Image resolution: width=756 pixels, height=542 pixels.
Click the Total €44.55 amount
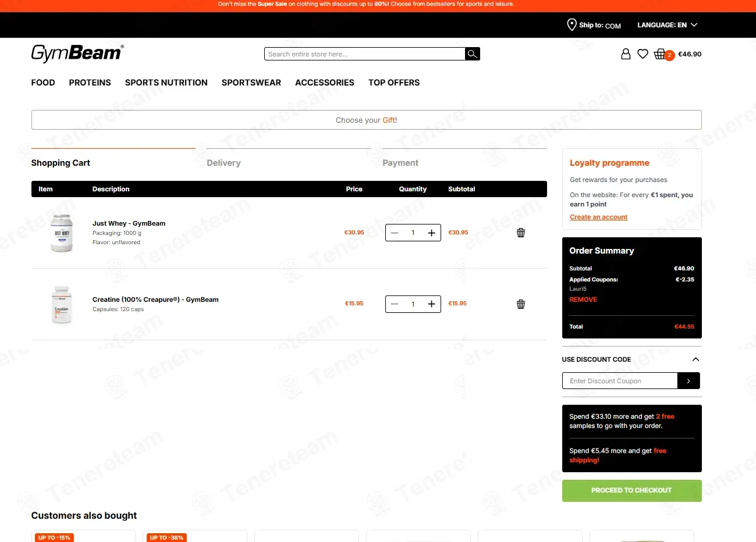click(684, 327)
